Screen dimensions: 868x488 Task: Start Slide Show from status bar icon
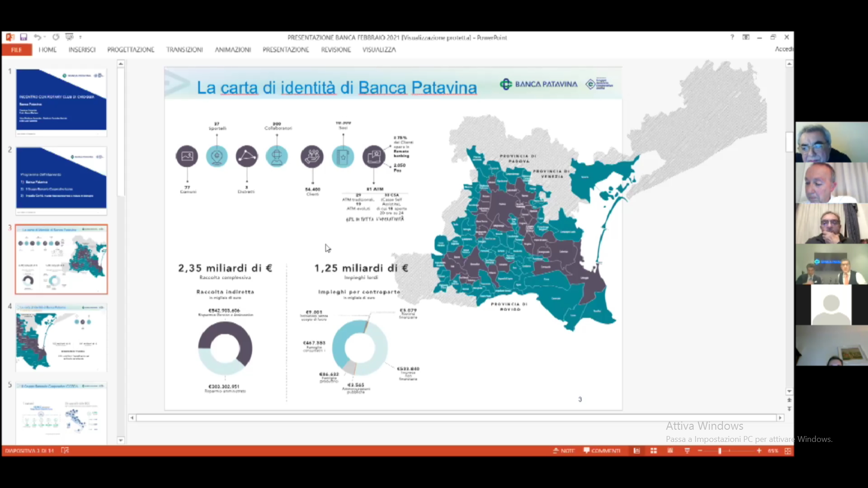tap(687, 451)
